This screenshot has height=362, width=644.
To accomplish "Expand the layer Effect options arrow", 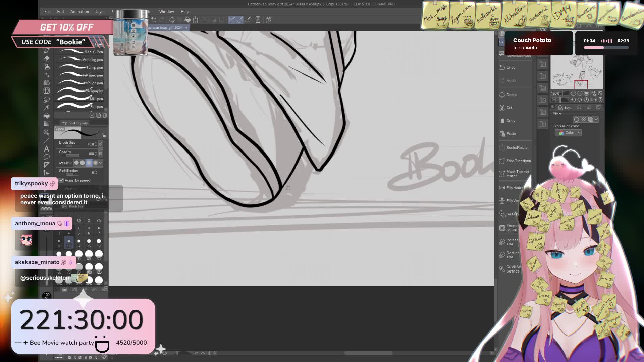I will point(596,119).
